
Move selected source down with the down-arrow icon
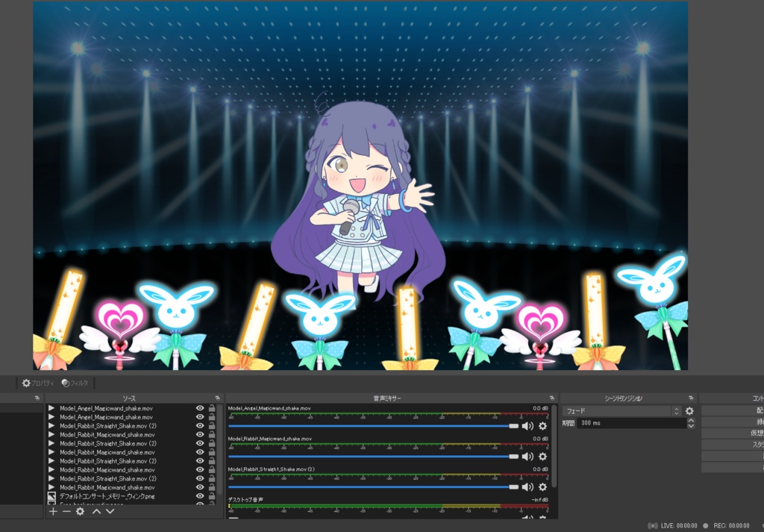[x=110, y=512]
